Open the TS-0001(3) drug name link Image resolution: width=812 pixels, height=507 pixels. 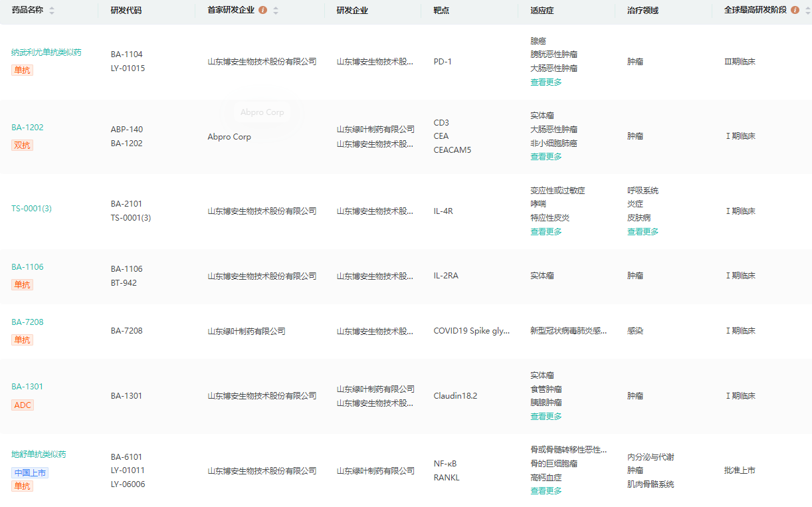(x=31, y=208)
